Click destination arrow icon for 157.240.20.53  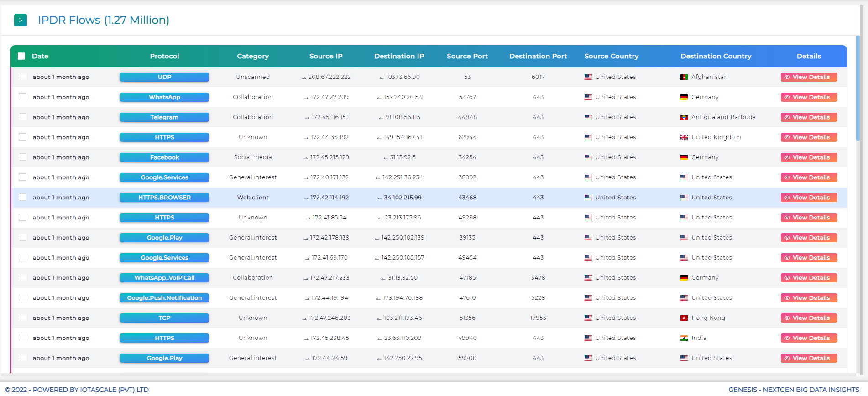(x=379, y=98)
